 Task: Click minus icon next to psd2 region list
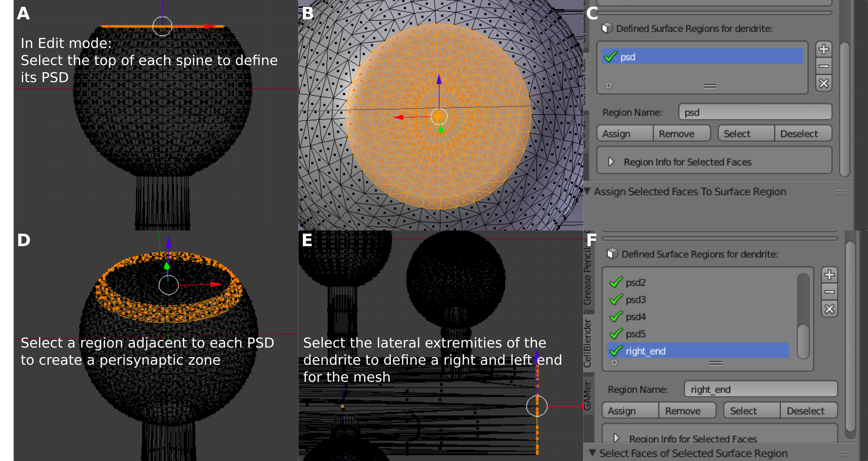(829, 292)
